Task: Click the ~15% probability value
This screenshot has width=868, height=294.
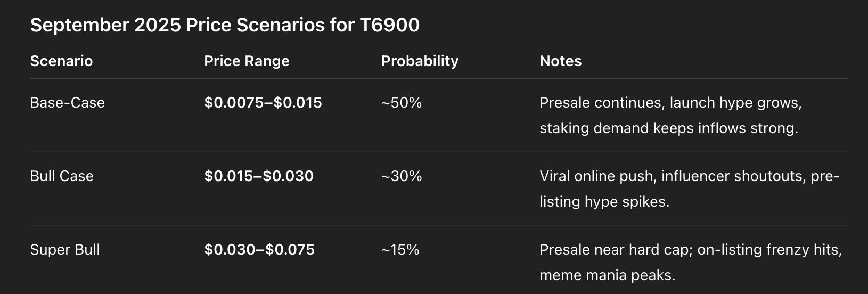Action: [400, 249]
